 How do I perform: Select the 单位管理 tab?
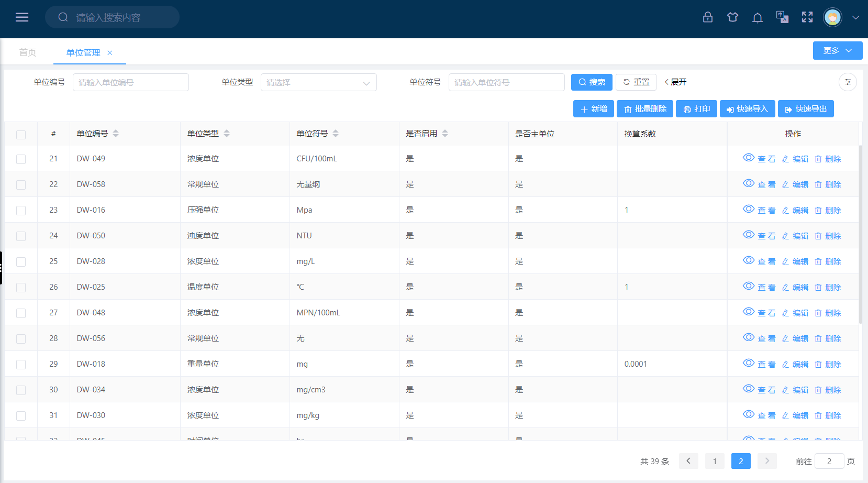83,53
